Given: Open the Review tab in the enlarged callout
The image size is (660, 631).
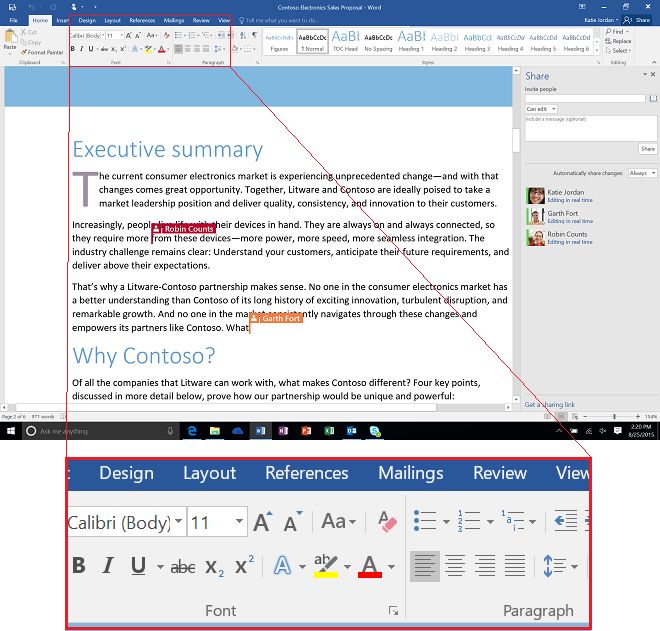Looking at the screenshot, I should (x=500, y=473).
